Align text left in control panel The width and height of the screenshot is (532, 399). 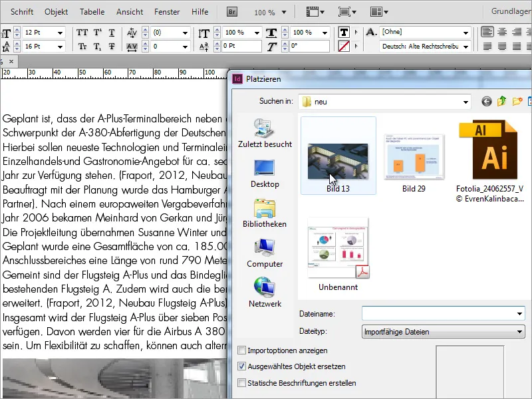pyautogui.click(x=487, y=32)
